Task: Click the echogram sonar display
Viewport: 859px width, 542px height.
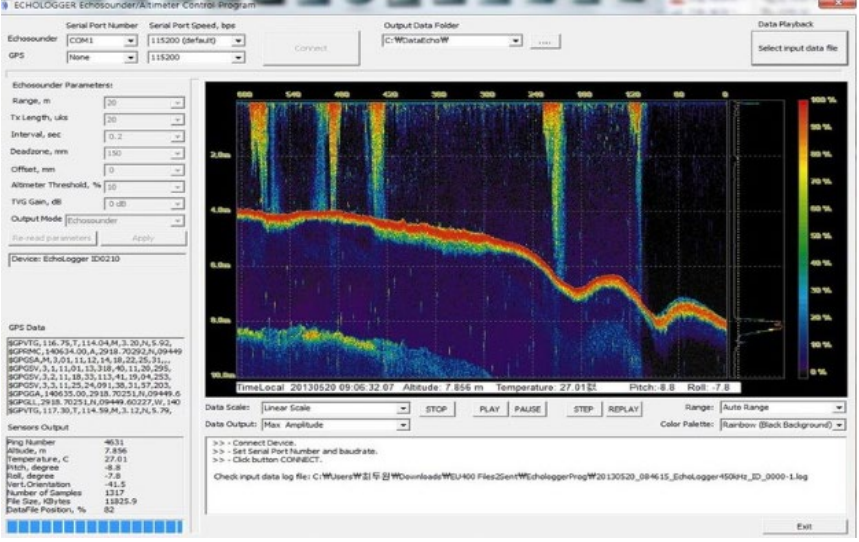Action: 482,239
